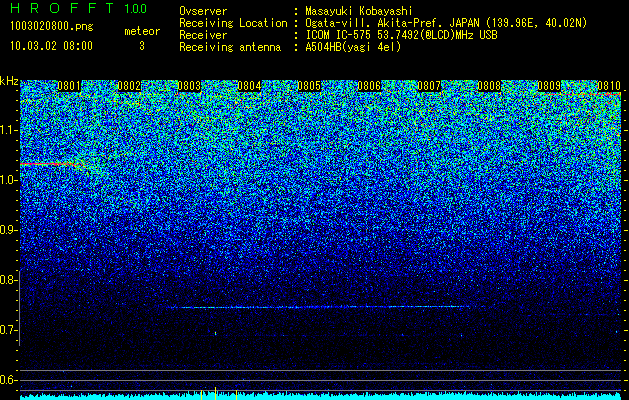Click the red meteor echo trace near 1.03 kHz
Viewport: 629px width, 400px height.
click(50, 164)
